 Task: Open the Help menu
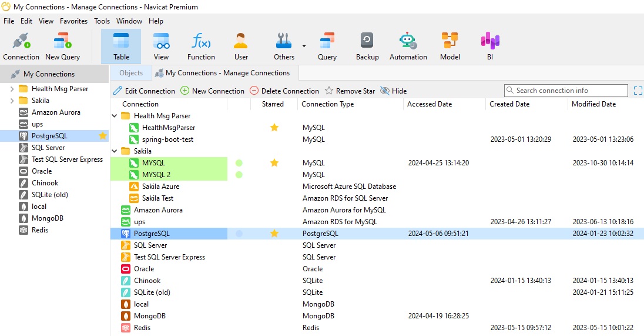pyautogui.click(x=156, y=21)
